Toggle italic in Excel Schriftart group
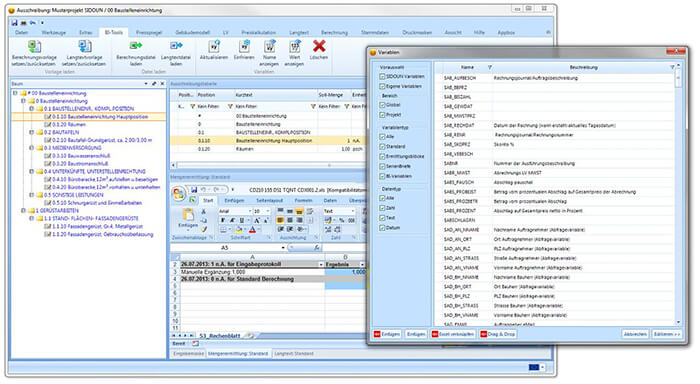 [x=232, y=221]
